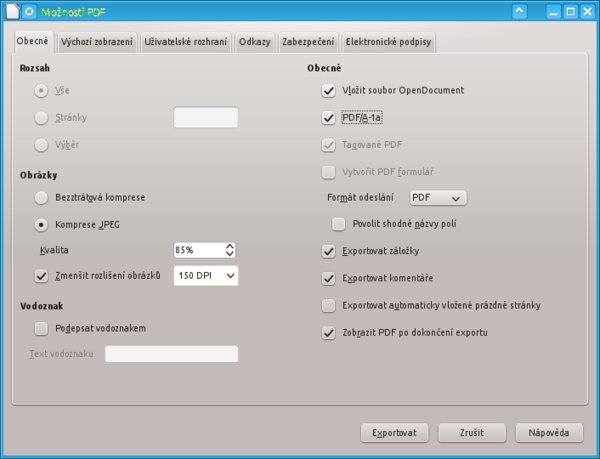The height and width of the screenshot is (459, 600).
Task: Open the Zabezpečení tab
Action: [x=308, y=42]
